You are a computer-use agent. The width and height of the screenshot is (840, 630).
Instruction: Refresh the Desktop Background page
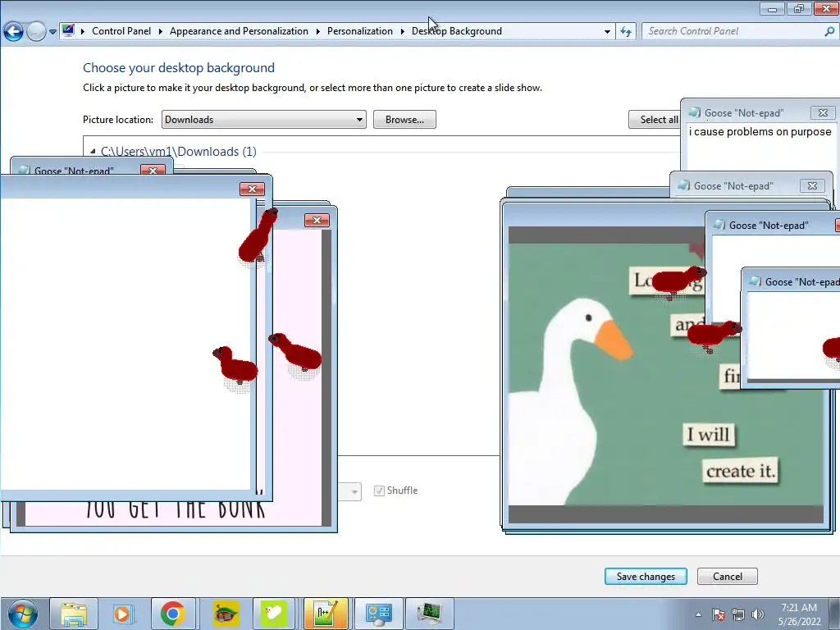click(626, 32)
